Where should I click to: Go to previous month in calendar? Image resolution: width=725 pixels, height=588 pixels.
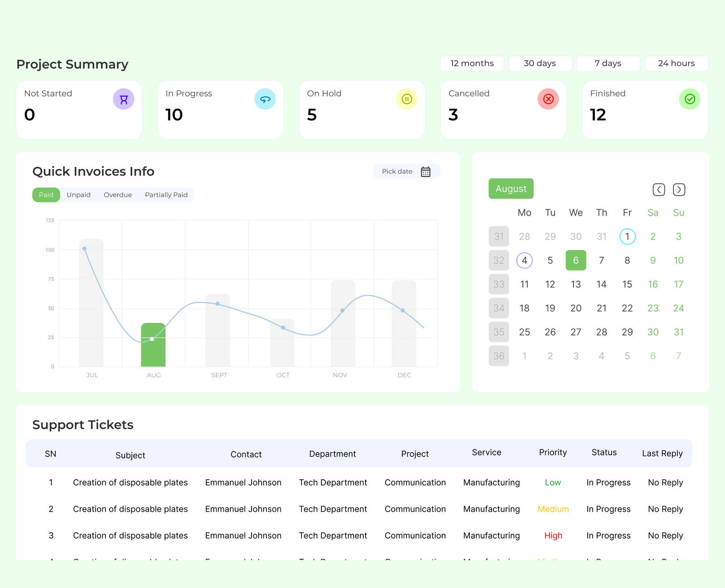coord(658,189)
